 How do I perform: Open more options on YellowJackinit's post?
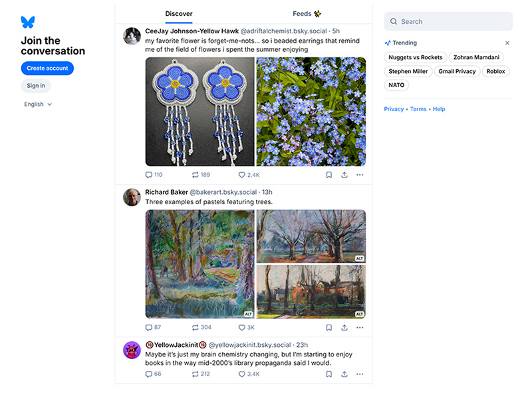click(x=360, y=374)
